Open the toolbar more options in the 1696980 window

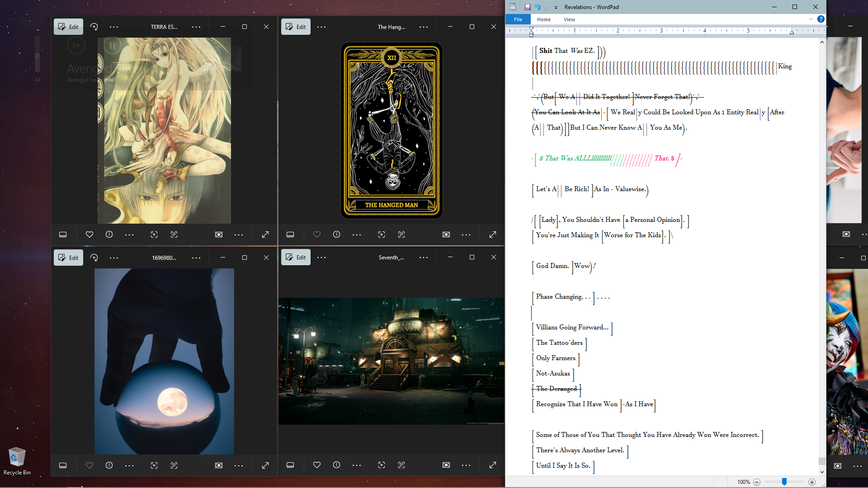coord(114,258)
